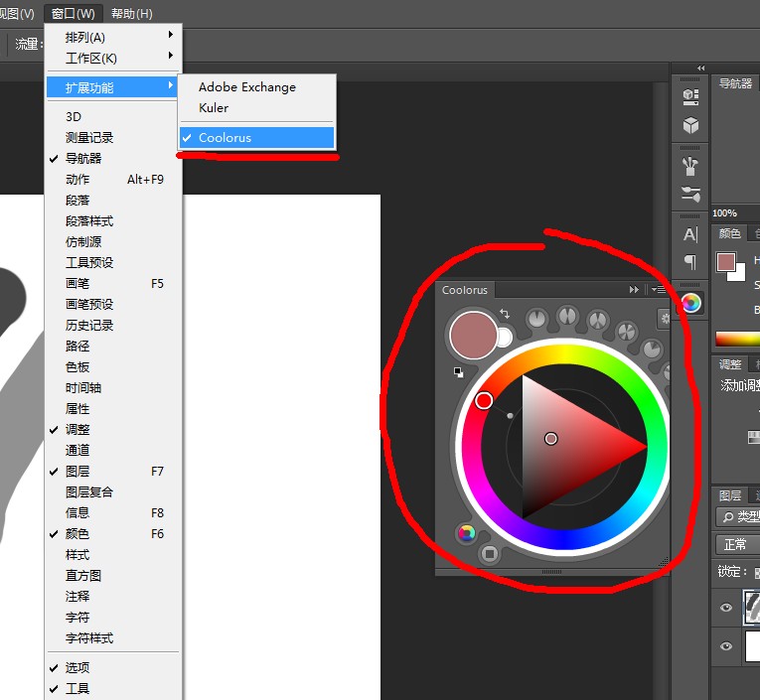Select 动作 Alt+F9 menu entry
This screenshot has width=760, height=700.
coord(113,180)
